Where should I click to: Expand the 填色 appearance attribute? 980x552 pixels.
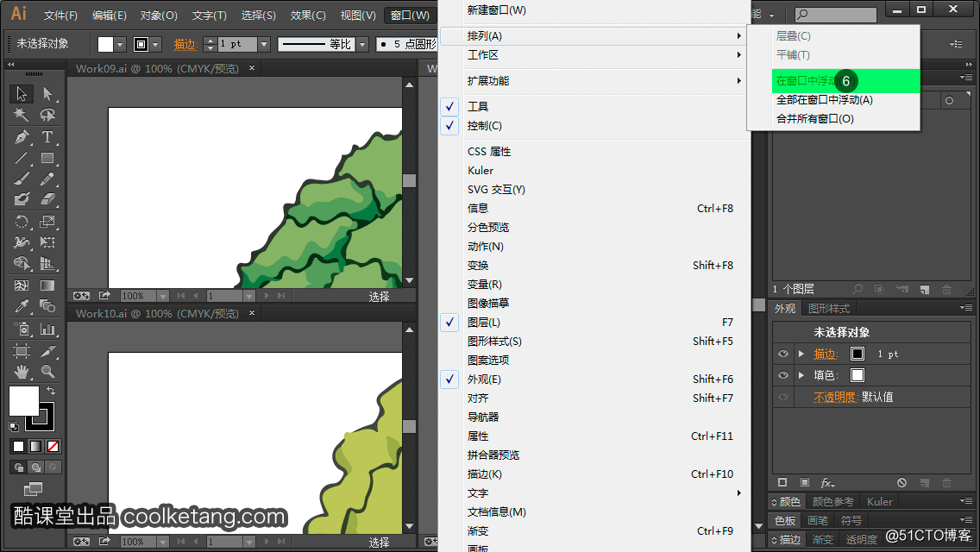801,375
